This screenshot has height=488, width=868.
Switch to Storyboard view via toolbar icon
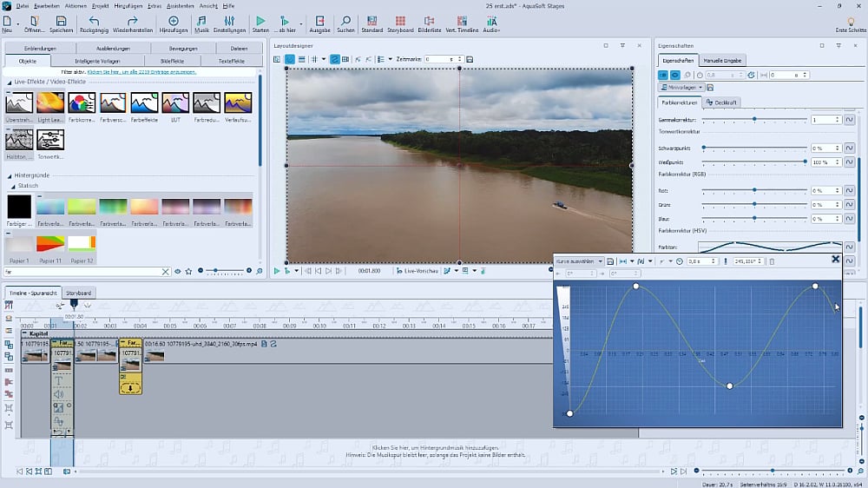(x=399, y=21)
